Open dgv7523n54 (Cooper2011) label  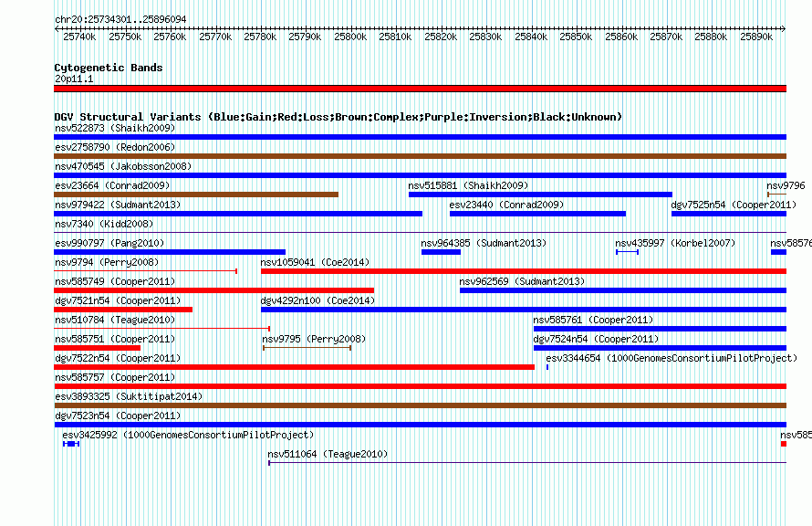(x=118, y=416)
